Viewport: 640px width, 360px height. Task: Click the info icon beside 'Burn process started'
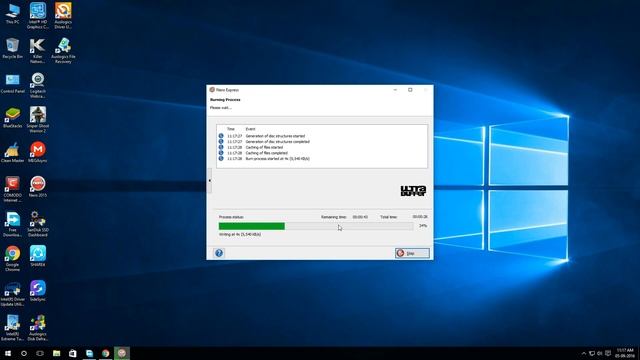(x=221, y=158)
